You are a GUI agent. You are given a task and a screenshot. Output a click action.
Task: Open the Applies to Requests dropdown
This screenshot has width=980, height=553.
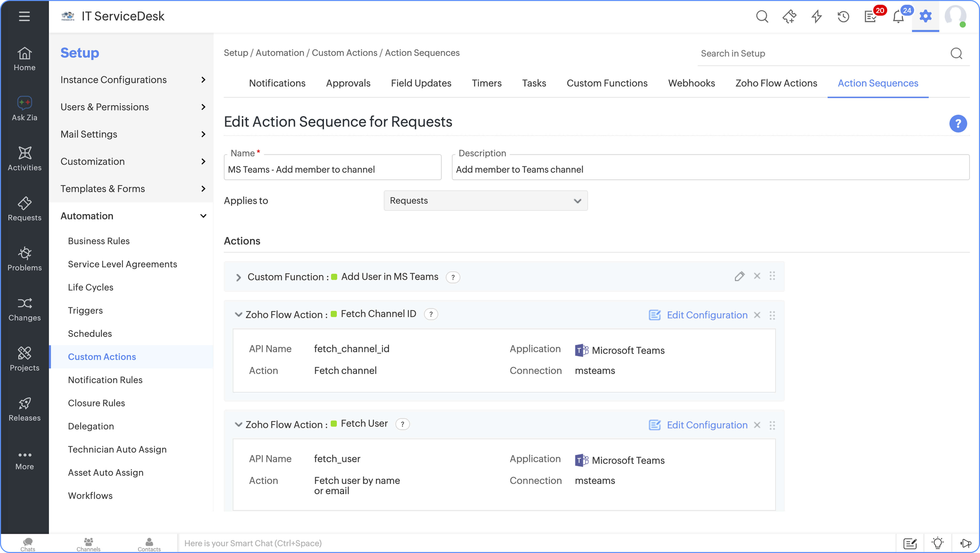coord(485,201)
